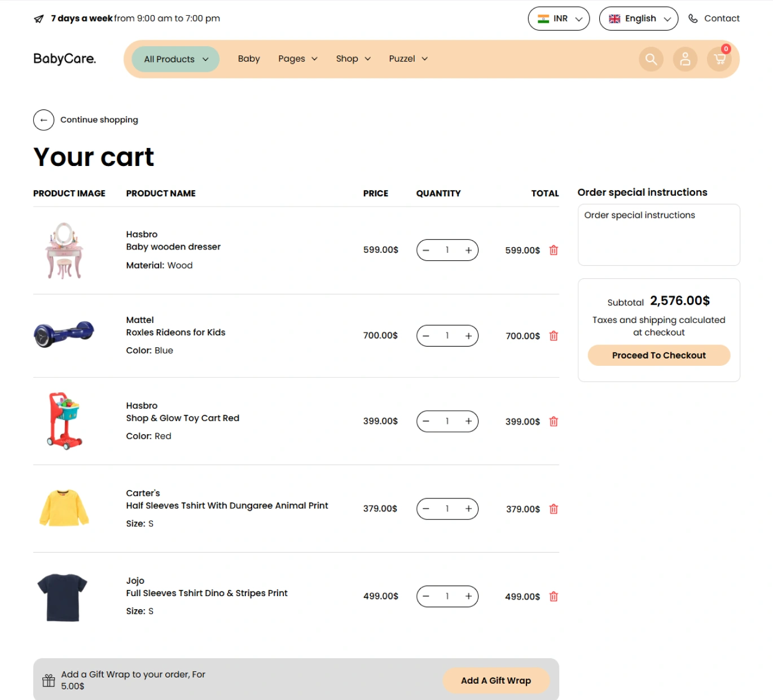This screenshot has width=773, height=700.
Task: Click quantity field for Jojo Tshirt
Action: coord(447,596)
